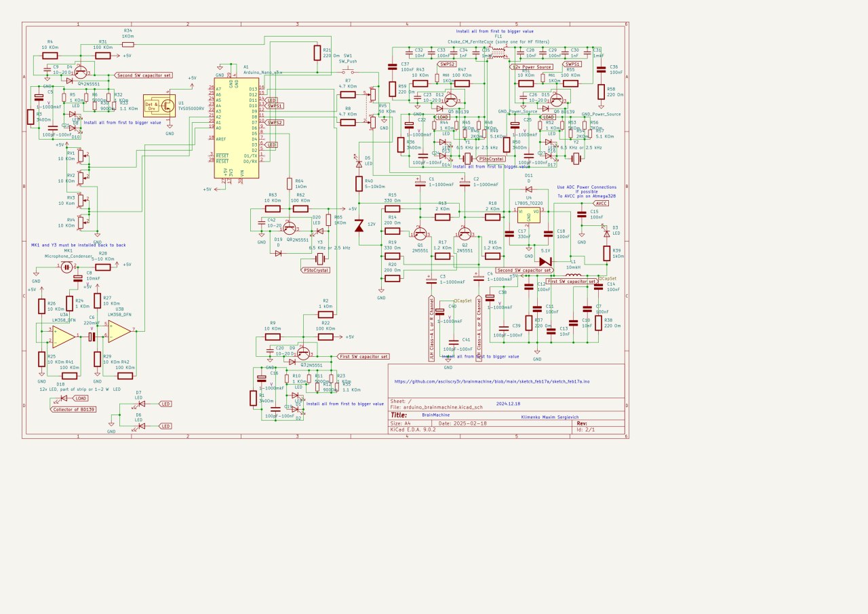The width and height of the screenshot is (868, 614).
Task: Select the U3B LM358 op-amp triangle
Action: click(x=120, y=330)
